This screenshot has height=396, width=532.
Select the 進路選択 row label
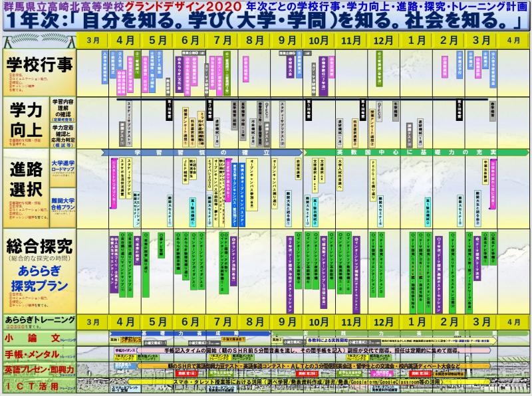coord(25,179)
